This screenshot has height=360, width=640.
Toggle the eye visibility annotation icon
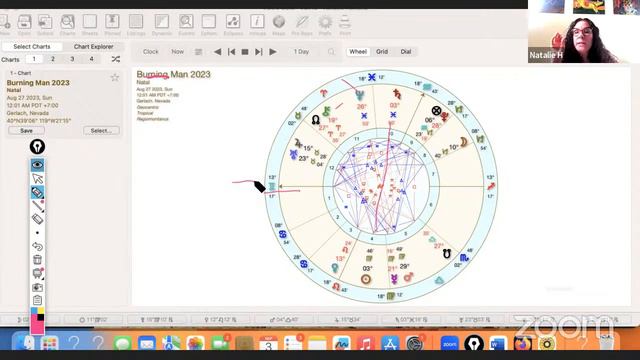[37, 165]
